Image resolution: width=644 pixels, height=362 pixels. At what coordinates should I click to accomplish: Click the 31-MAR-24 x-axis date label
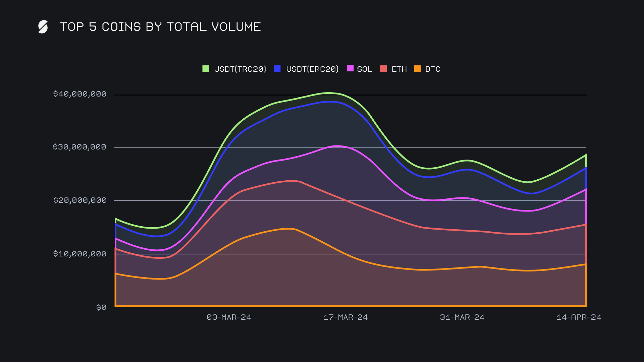click(x=462, y=317)
